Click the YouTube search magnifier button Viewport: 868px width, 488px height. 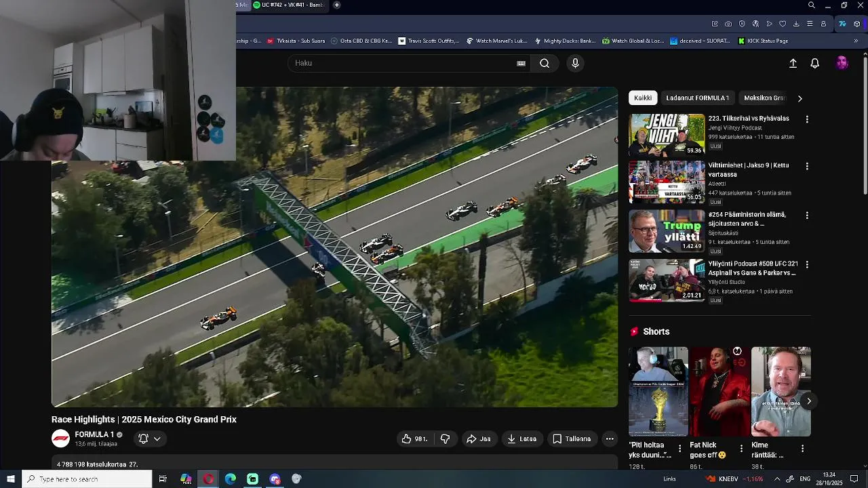pyautogui.click(x=545, y=63)
